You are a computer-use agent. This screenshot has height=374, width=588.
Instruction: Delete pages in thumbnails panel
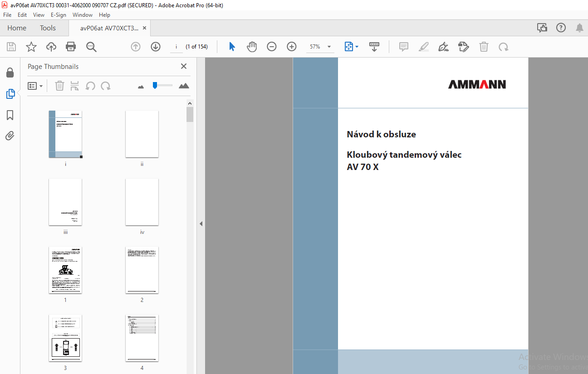pos(59,86)
